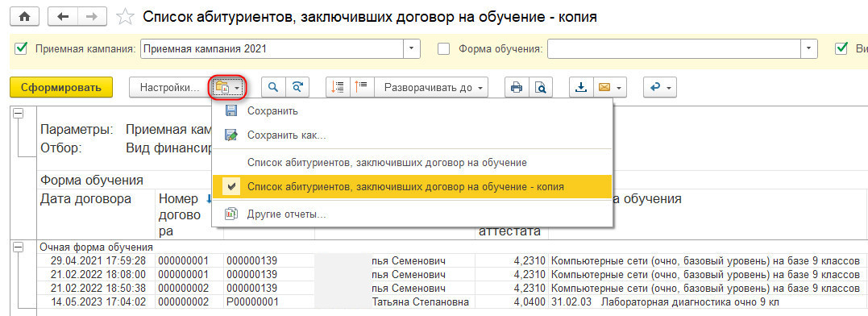The height and width of the screenshot is (316, 868).
Task: Open Другие отчеты... menu entry
Action: [x=413, y=214]
